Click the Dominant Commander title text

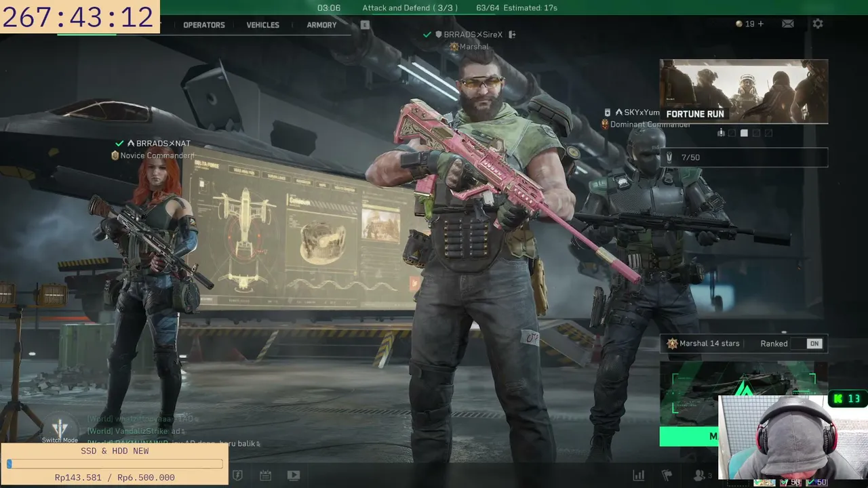point(651,124)
